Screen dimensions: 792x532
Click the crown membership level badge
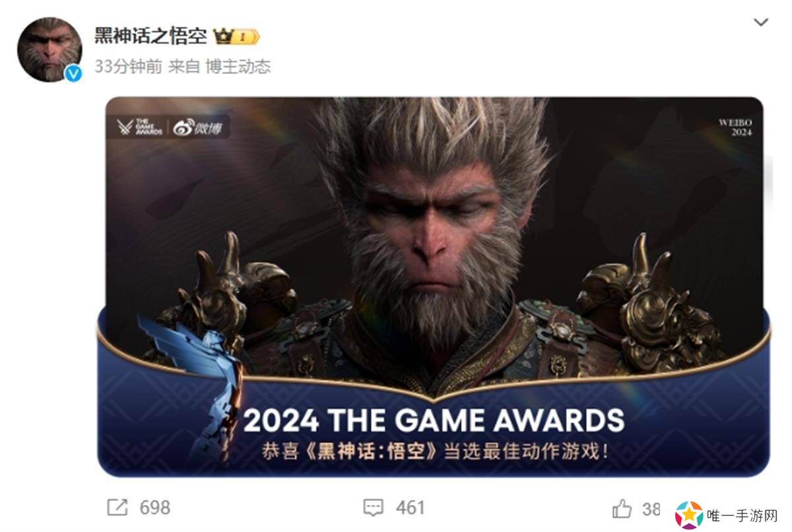(236, 36)
